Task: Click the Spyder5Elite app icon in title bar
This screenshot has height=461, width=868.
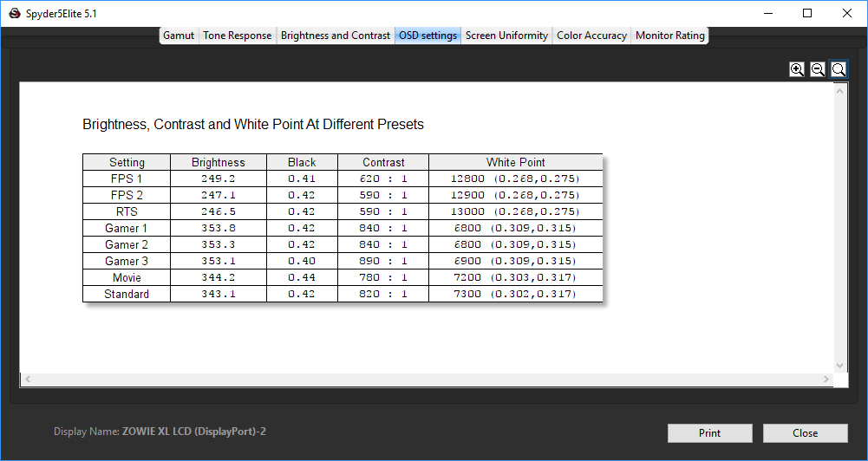Action: pyautogui.click(x=15, y=14)
